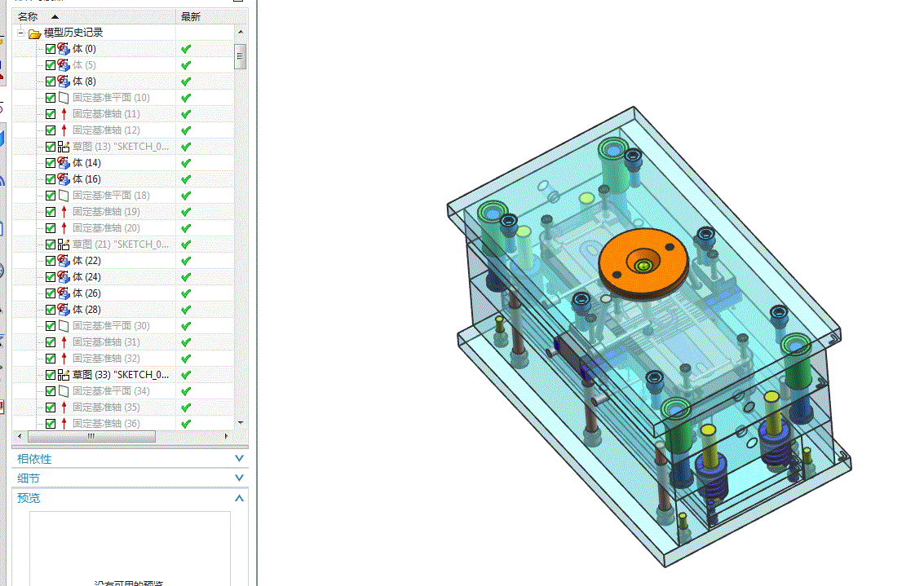Sort by the 名称 column header
This screenshot has height=586, width=924.
pos(93,16)
